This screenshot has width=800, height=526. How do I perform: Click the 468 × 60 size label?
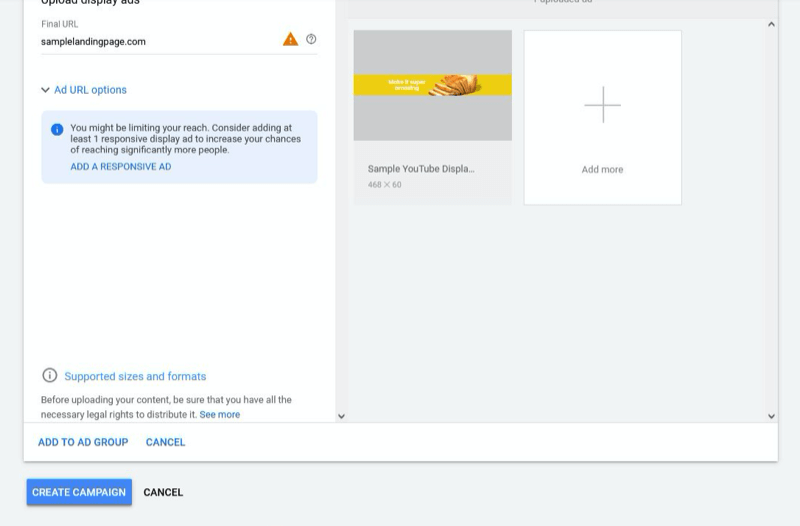tap(385, 185)
